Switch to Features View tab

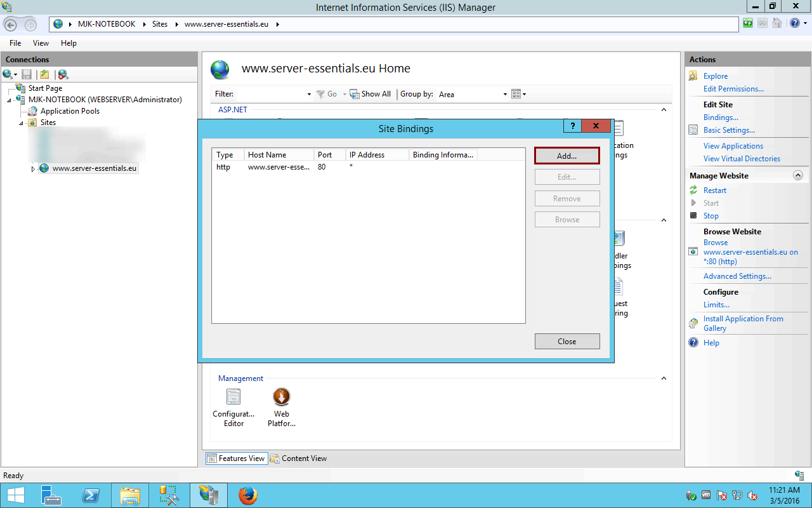(x=235, y=458)
